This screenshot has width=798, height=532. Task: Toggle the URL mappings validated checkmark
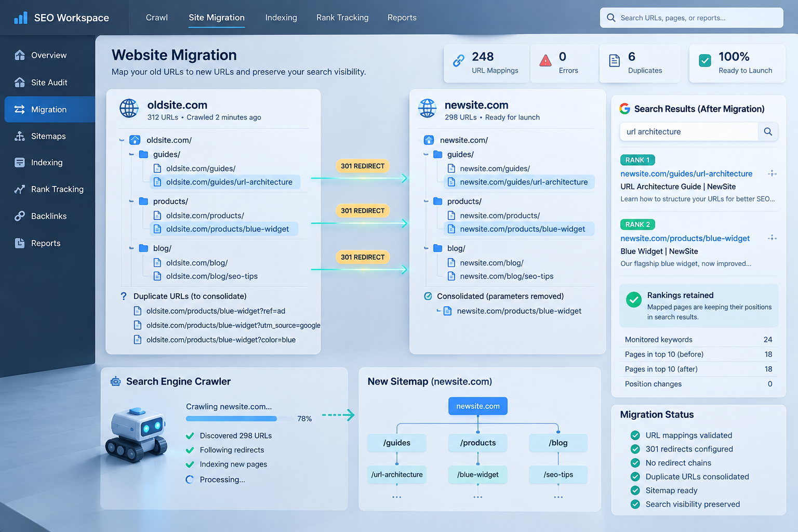click(x=635, y=435)
